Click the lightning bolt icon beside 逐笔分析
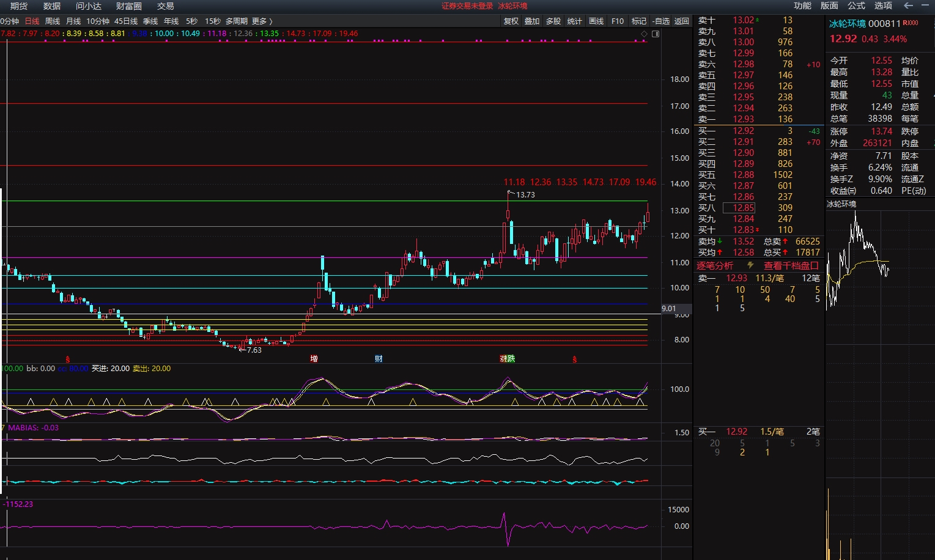The height and width of the screenshot is (560, 935). [750, 265]
